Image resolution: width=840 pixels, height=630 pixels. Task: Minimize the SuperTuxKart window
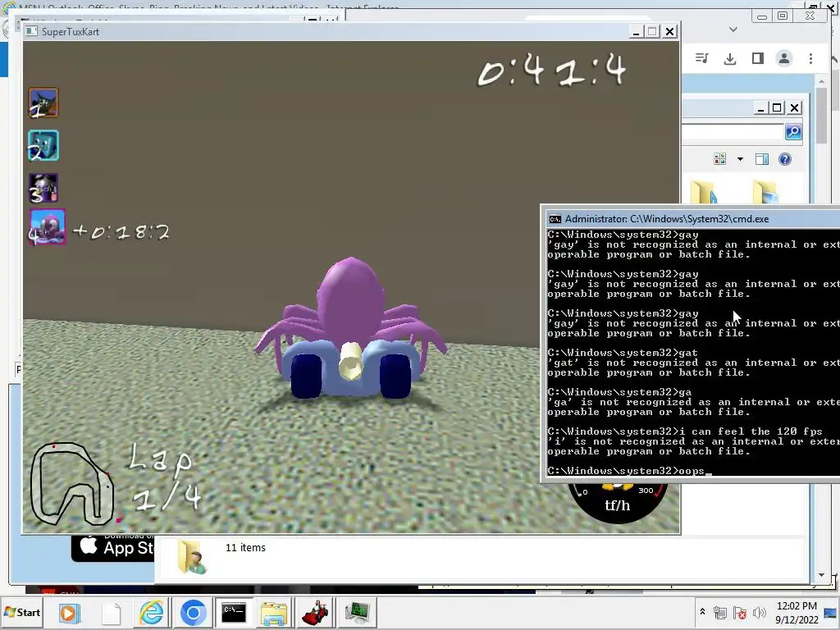(x=636, y=32)
